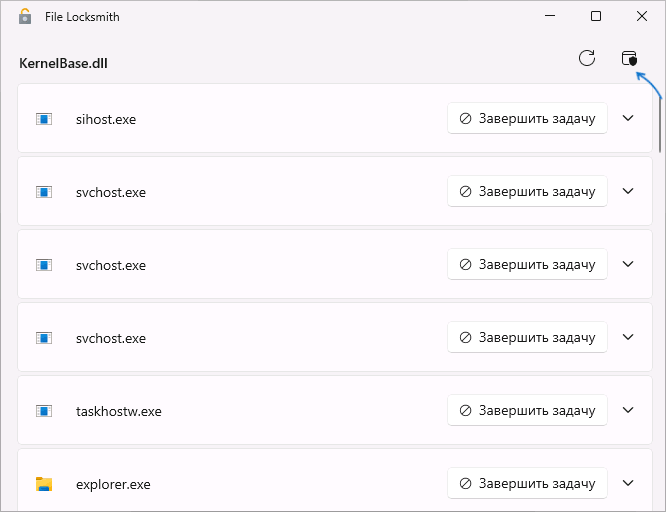Expand the taskhostw.exe process details
The image size is (666, 512).
coord(628,410)
